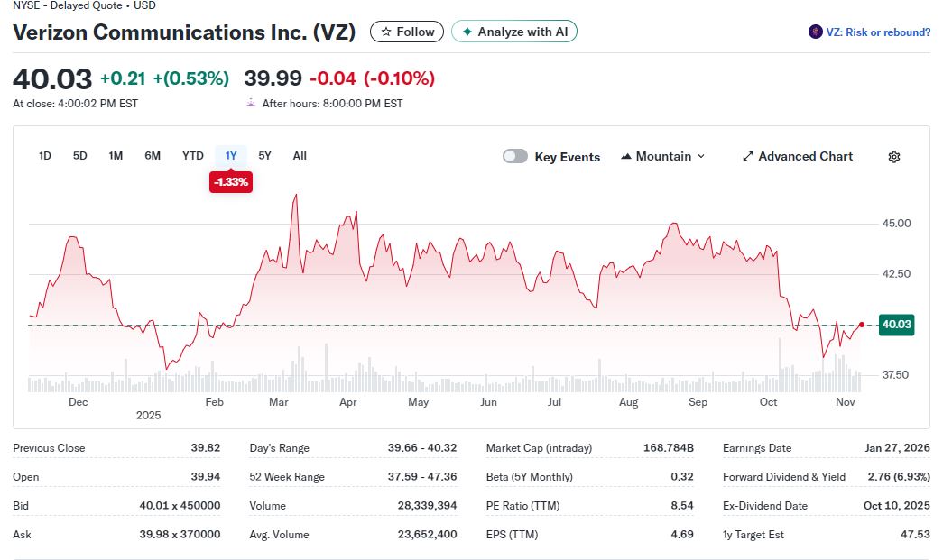Click the Mountain chart type icon
943x560 pixels.
(626, 157)
